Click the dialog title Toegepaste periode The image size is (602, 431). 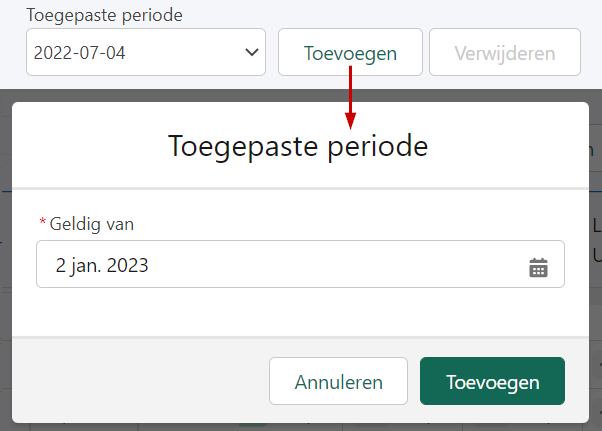click(x=298, y=146)
